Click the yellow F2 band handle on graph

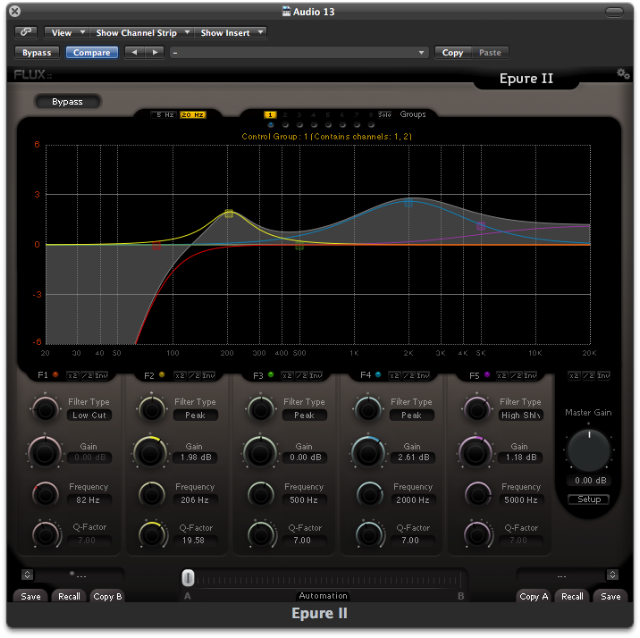pos(229,213)
